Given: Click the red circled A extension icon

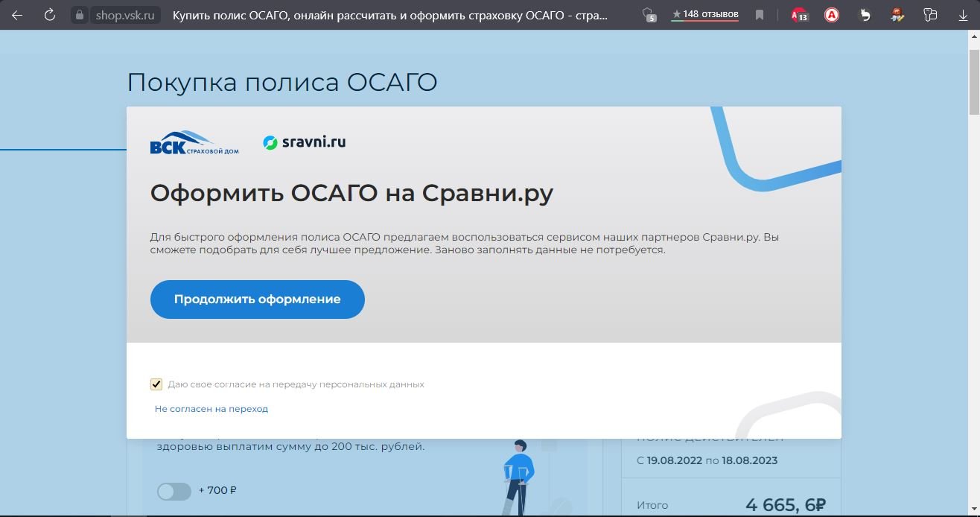Looking at the screenshot, I should (x=832, y=15).
